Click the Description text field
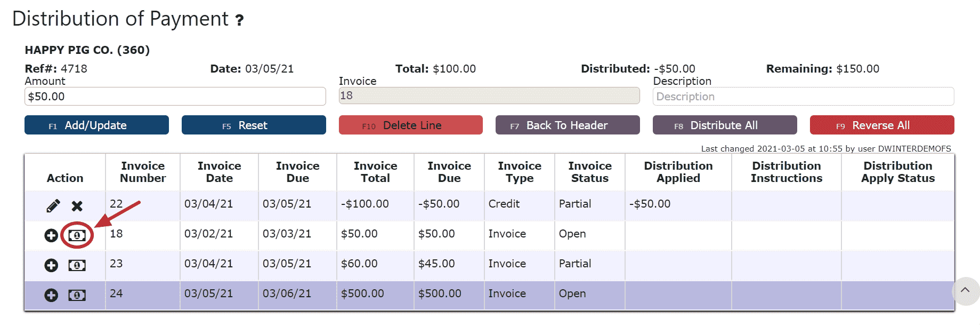Viewport: 980px width, 325px height. [803, 97]
